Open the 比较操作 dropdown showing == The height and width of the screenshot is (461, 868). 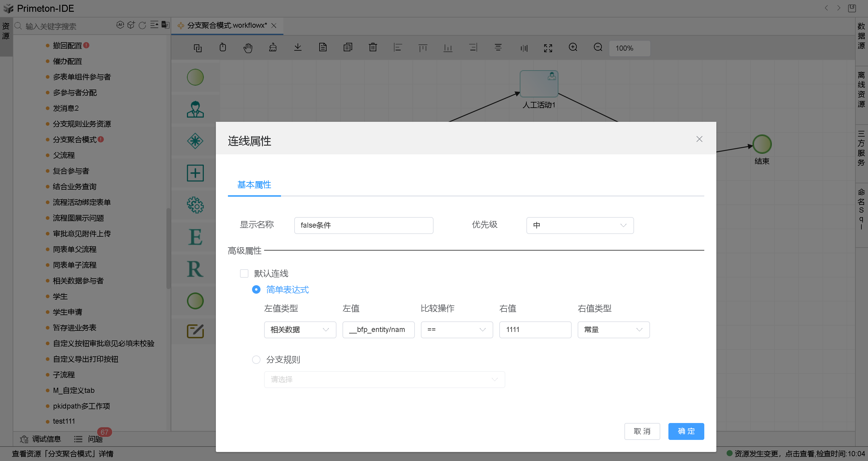[x=456, y=330]
